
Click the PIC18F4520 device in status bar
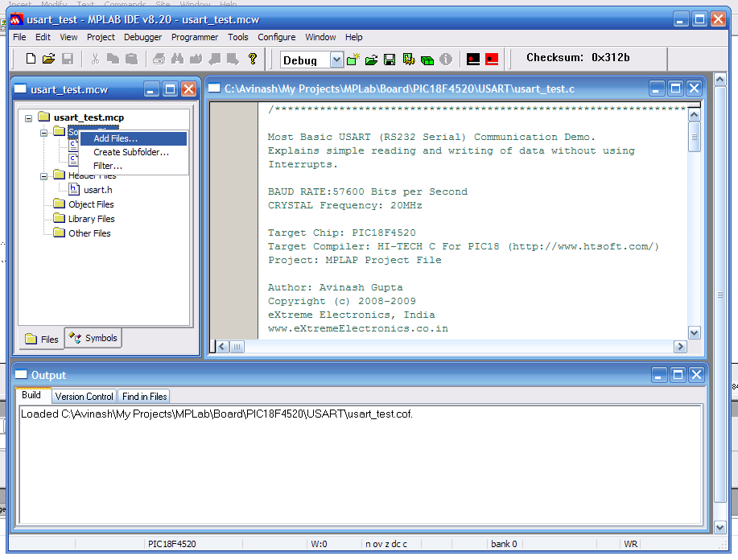171,544
